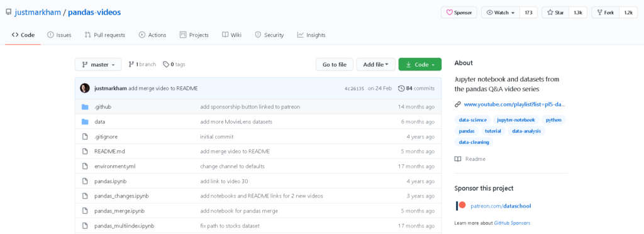Screen dimensions: 644x234
Task: Select the data-cleaning topic tag
Action: 474,142
